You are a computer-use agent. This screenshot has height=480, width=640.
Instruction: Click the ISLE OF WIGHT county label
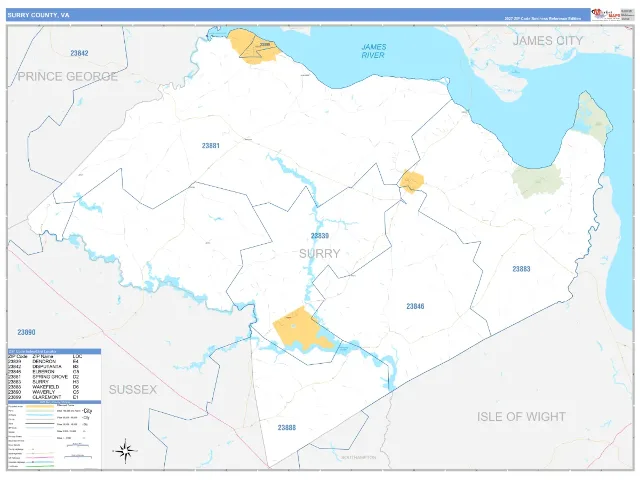pos(521,417)
